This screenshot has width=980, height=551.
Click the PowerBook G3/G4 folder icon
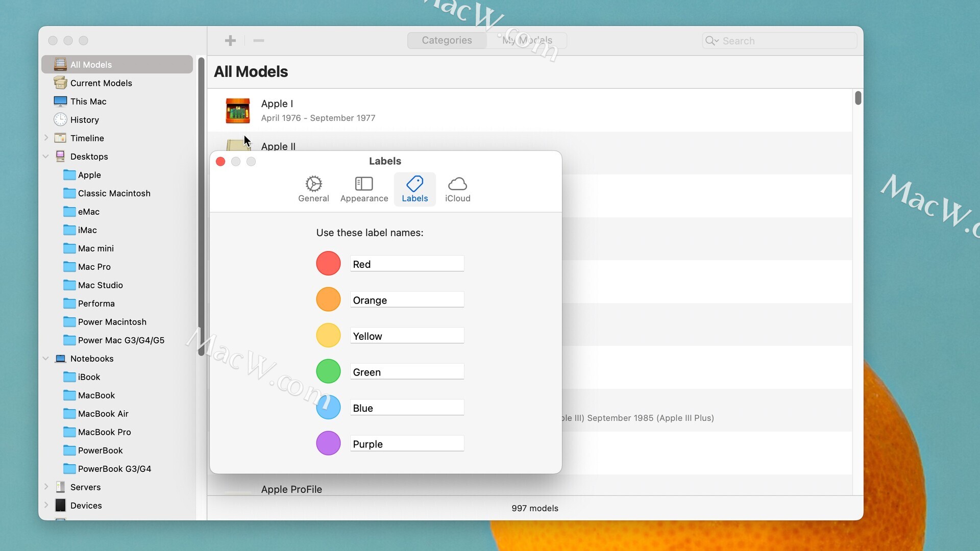[x=69, y=468]
